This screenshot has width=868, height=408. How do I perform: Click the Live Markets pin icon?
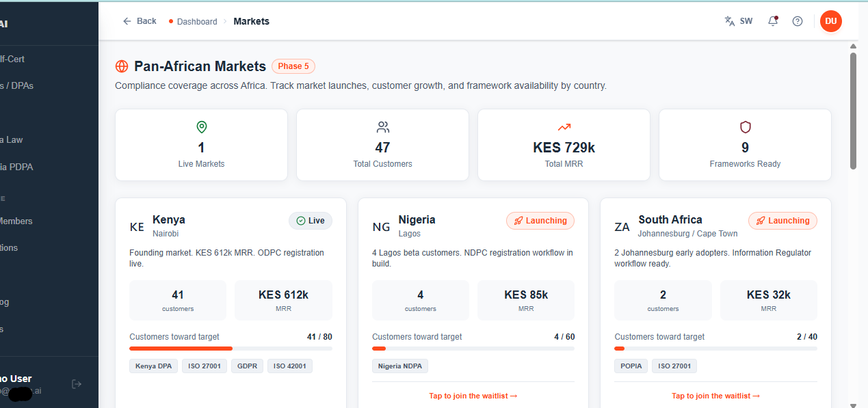click(201, 127)
